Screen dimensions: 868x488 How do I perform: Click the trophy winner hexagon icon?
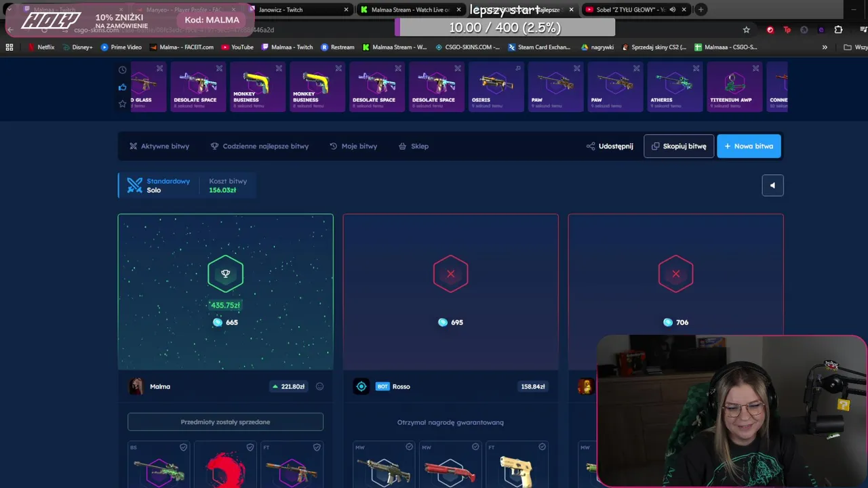225,274
